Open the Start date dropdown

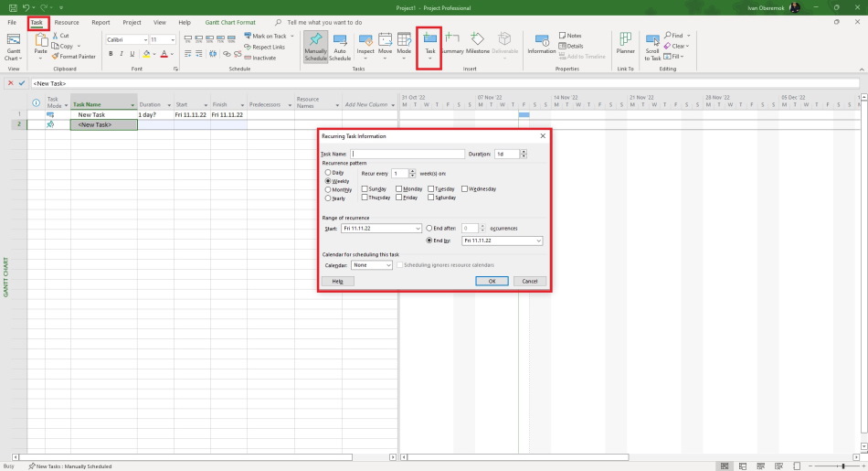pos(418,229)
